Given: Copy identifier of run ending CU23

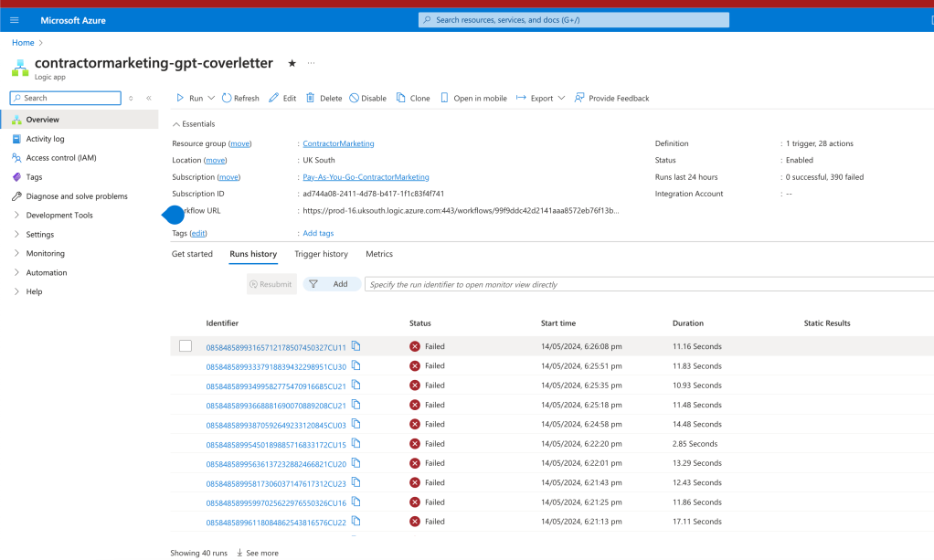Looking at the screenshot, I should pos(356,482).
